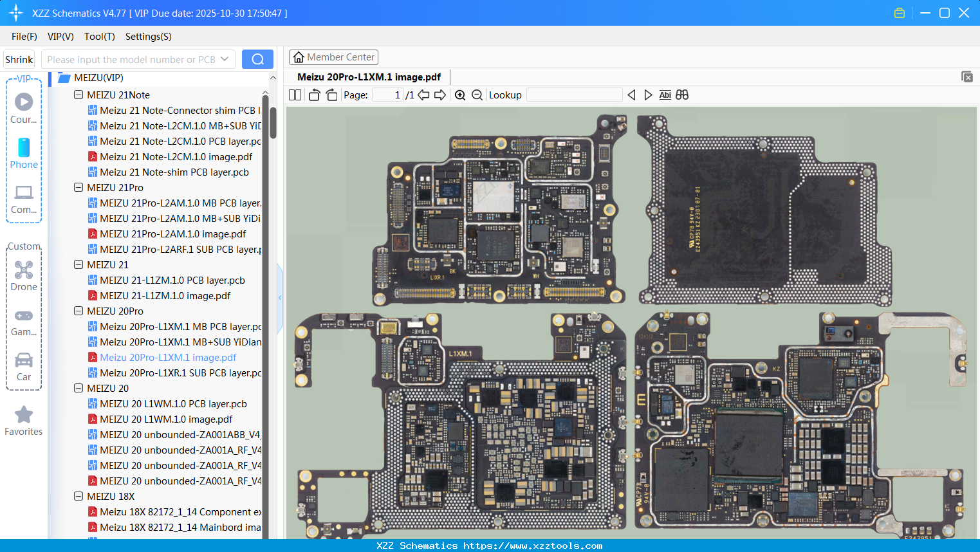Collapse the MEIZU 21Note tree node
980x552 pixels.
pos(79,95)
